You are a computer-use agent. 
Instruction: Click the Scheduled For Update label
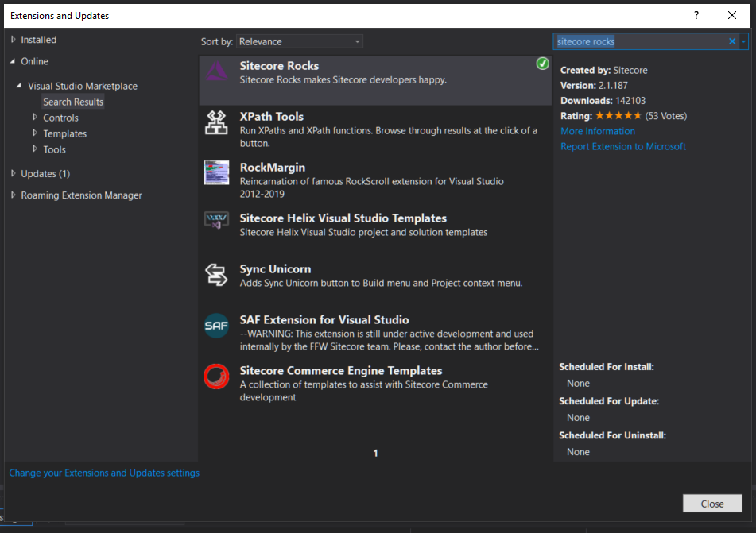pos(608,401)
